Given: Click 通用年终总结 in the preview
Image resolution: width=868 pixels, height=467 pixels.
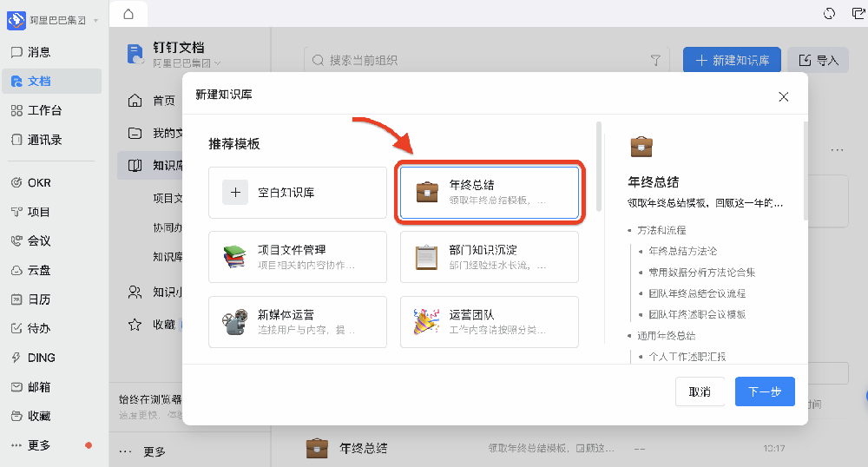Looking at the screenshot, I should [x=666, y=336].
